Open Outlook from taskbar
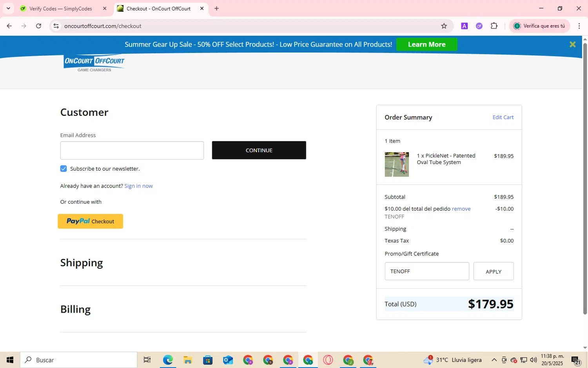 pos(228,360)
